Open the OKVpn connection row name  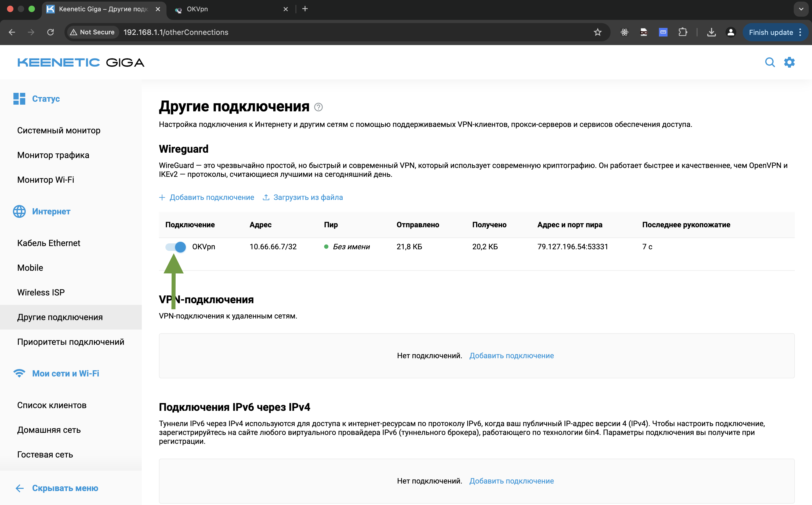tap(204, 247)
